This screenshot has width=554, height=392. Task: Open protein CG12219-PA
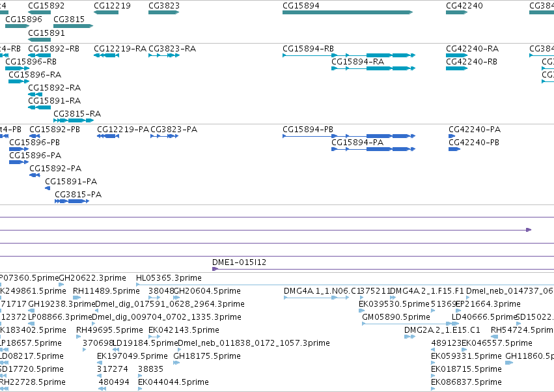point(123,130)
